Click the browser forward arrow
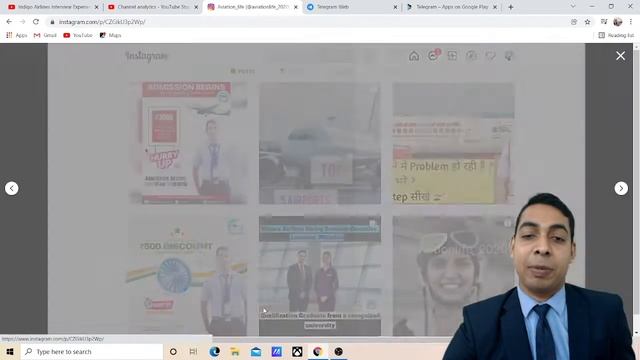Screen dimensions: 640x360 (22, 22)
